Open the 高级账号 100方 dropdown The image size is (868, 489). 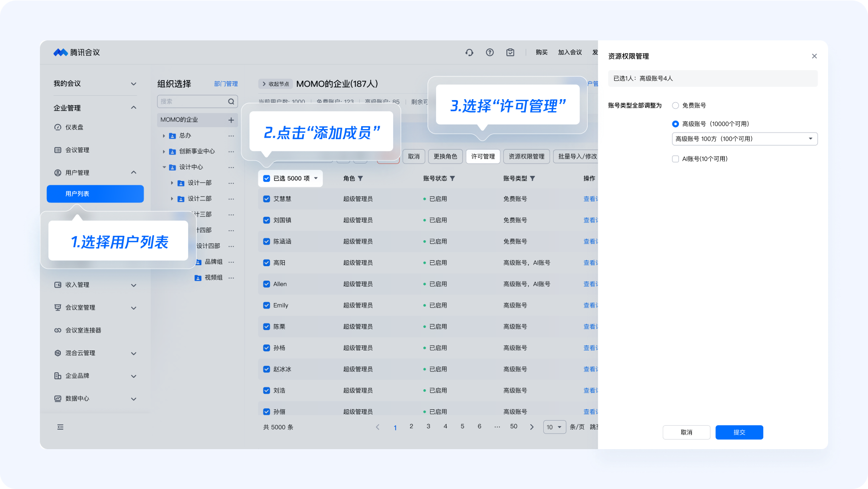pos(744,139)
